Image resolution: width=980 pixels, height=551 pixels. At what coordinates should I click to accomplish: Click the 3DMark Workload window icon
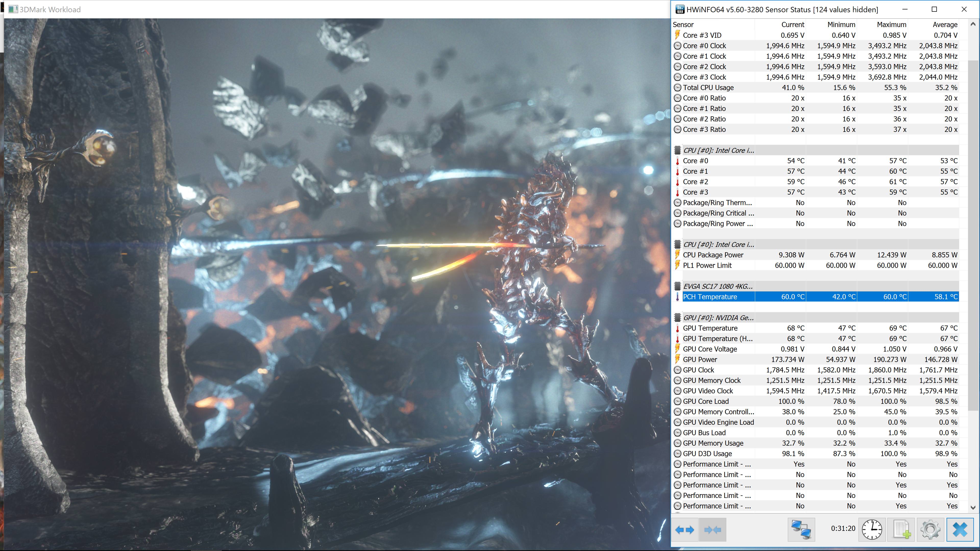point(13,9)
